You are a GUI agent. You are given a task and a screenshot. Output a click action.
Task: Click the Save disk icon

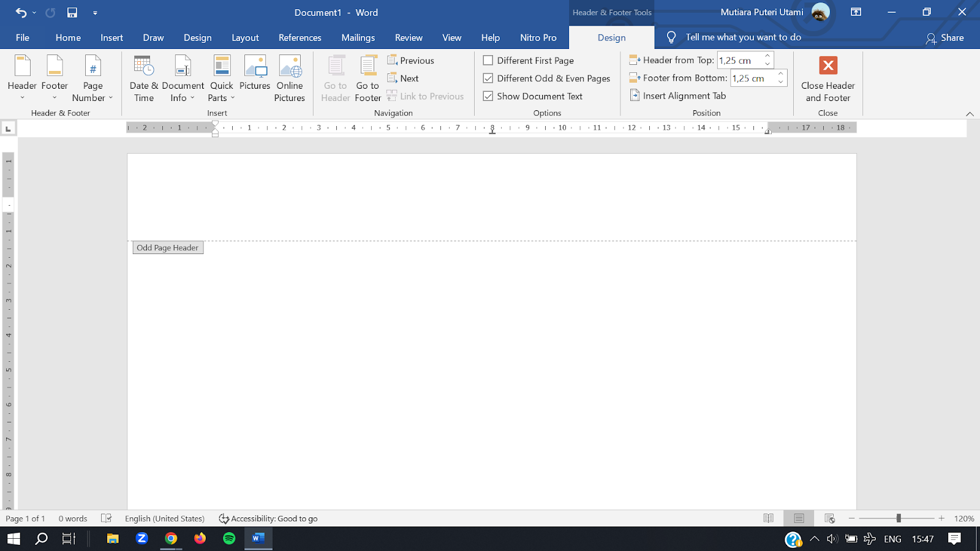point(72,12)
